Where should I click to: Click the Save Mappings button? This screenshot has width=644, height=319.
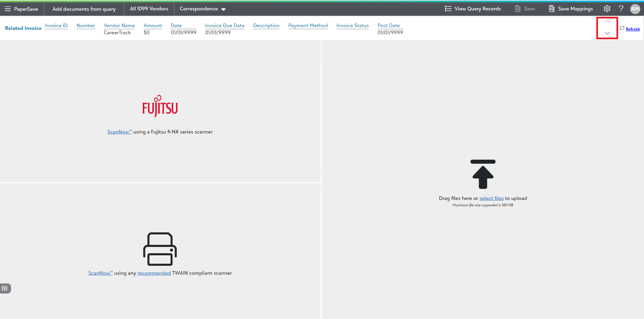pos(571,9)
